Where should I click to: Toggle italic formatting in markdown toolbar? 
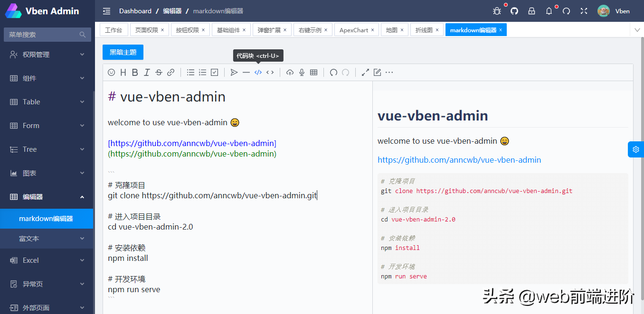coord(147,73)
